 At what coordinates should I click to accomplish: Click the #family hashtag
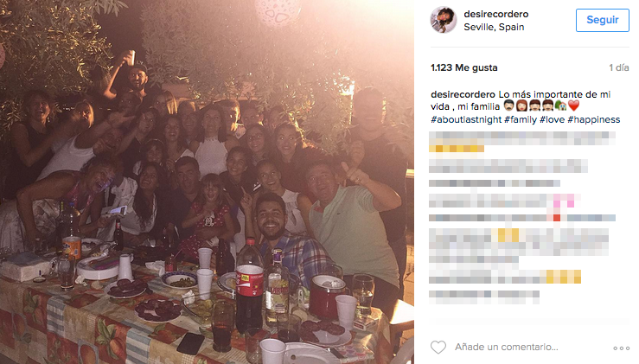click(520, 119)
